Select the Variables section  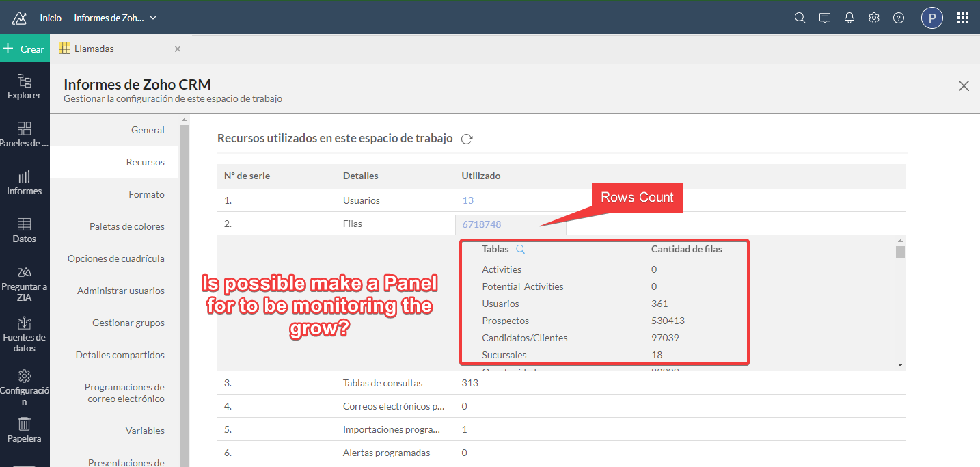115,431
